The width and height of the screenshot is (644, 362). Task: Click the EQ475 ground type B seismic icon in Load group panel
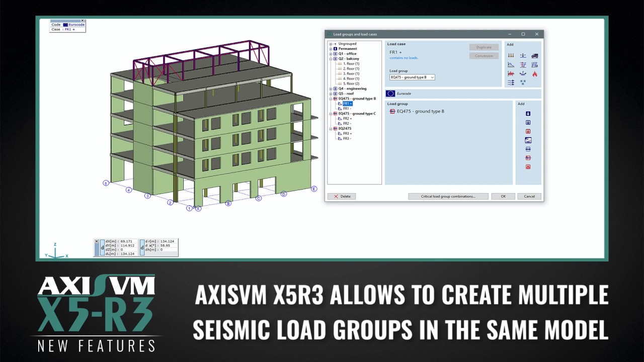pos(392,112)
